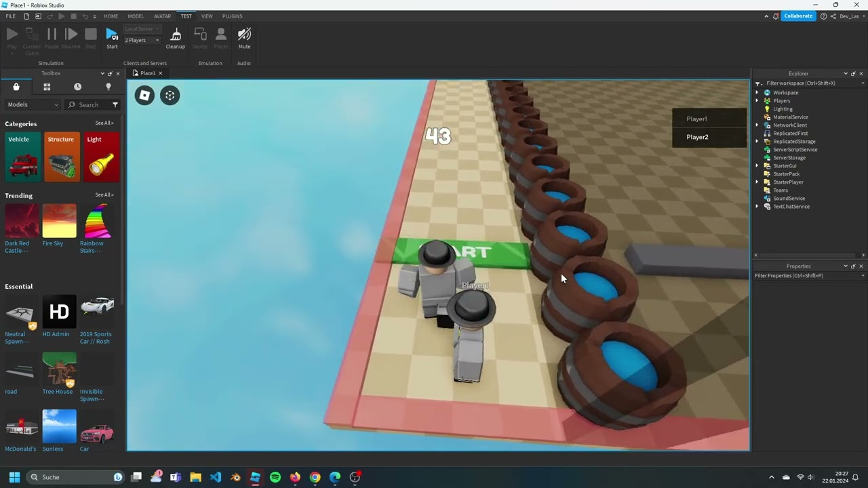Open the Models category dropdown in Toolbox
Viewport: 868px width, 488px height.
31,104
